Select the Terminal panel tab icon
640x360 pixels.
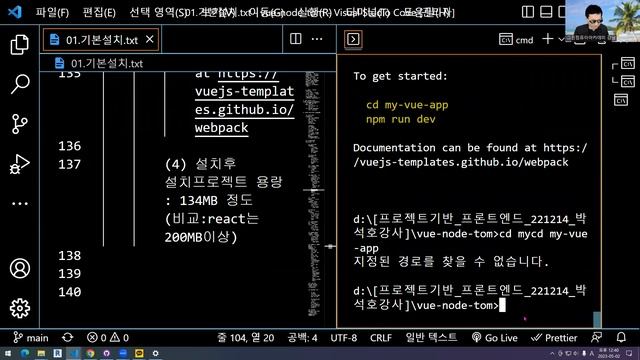click(353, 39)
